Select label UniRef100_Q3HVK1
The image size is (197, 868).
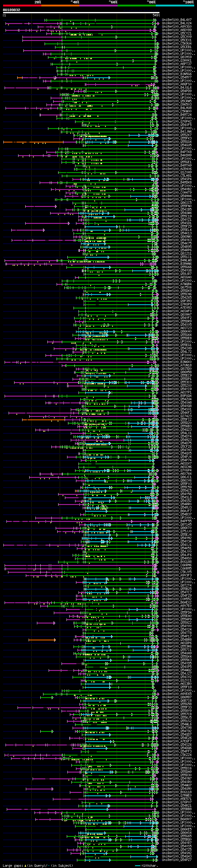(x=177, y=61)
